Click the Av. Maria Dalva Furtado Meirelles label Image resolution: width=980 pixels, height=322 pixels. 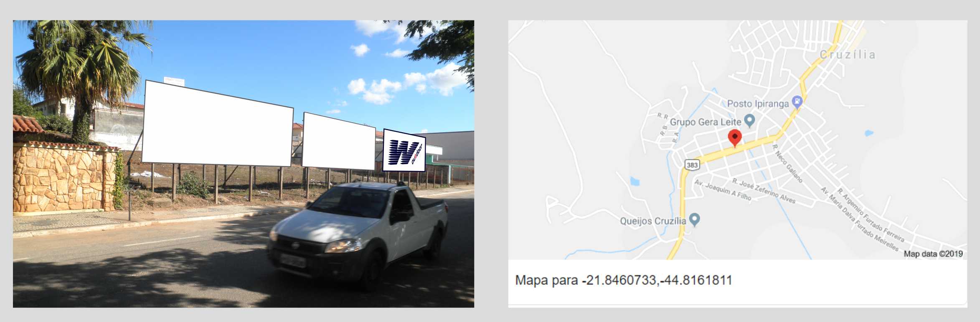(x=860, y=219)
